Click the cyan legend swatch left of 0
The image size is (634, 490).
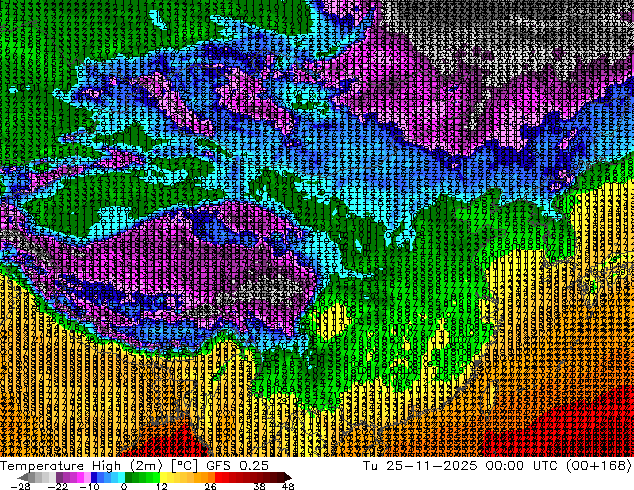click(x=121, y=477)
